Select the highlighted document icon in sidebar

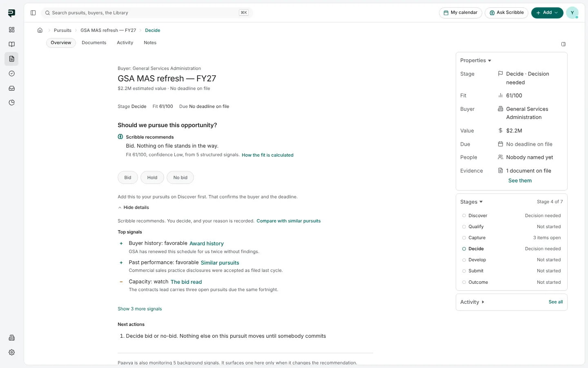tap(11, 59)
